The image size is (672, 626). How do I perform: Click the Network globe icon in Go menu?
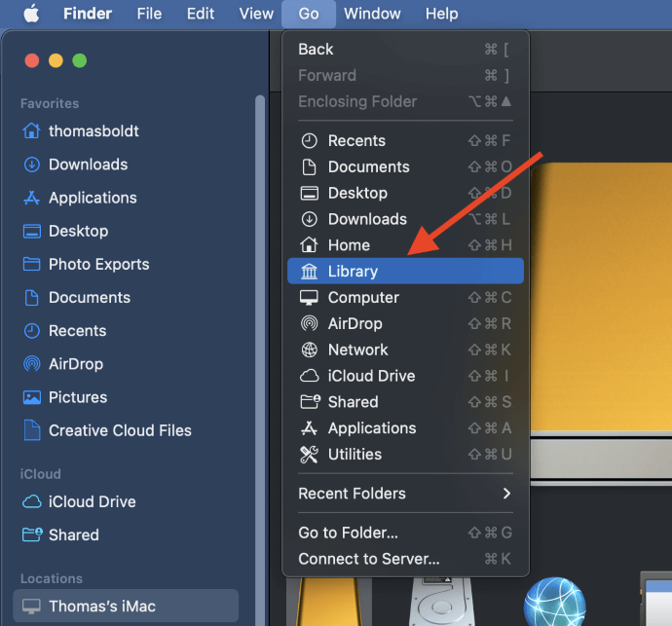coord(309,350)
